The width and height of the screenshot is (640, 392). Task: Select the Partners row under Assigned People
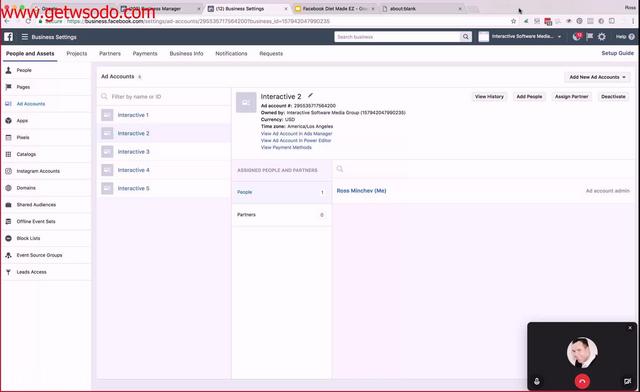pyautogui.click(x=281, y=215)
